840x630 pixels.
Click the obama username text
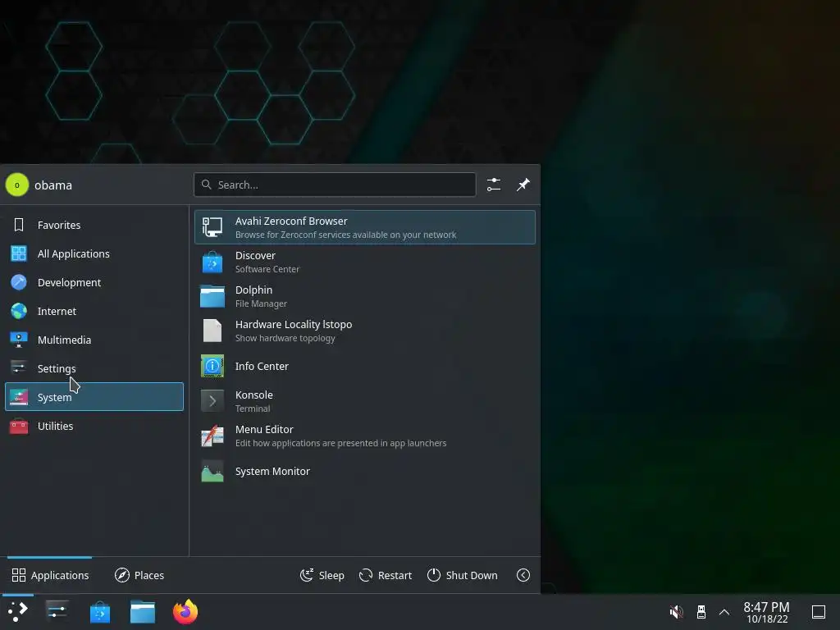coord(53,185)
